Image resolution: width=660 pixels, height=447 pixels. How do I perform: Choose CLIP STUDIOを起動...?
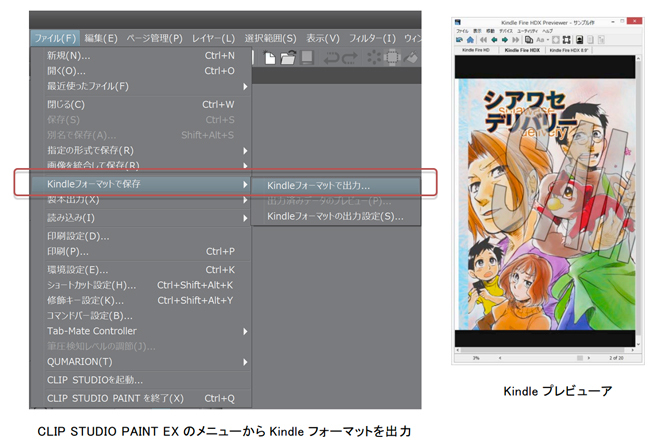(141, 380)
